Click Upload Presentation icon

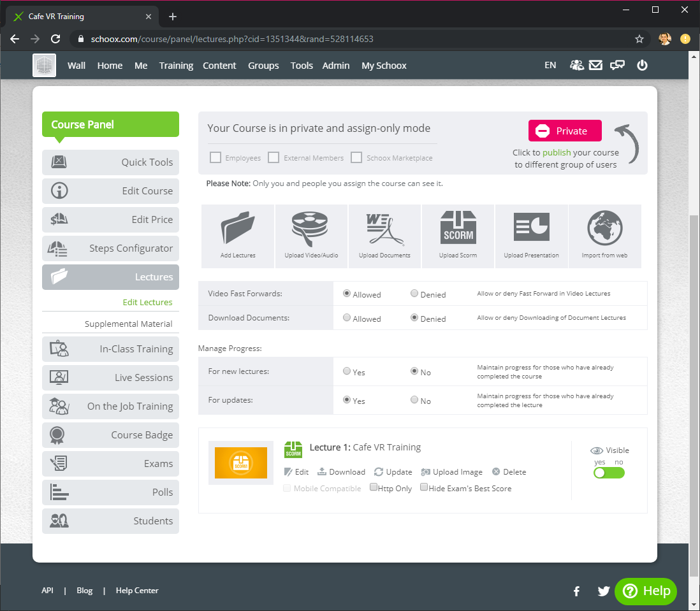(531, 227)
